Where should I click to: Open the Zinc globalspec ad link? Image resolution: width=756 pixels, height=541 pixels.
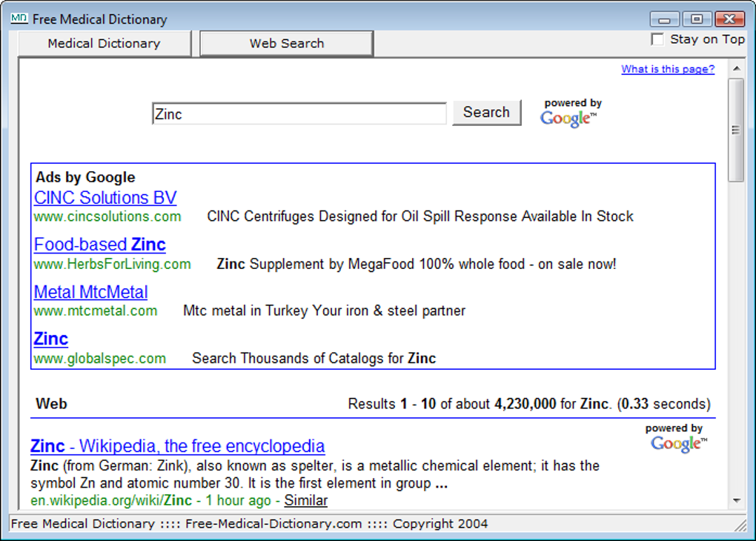[x=50, y=339]
